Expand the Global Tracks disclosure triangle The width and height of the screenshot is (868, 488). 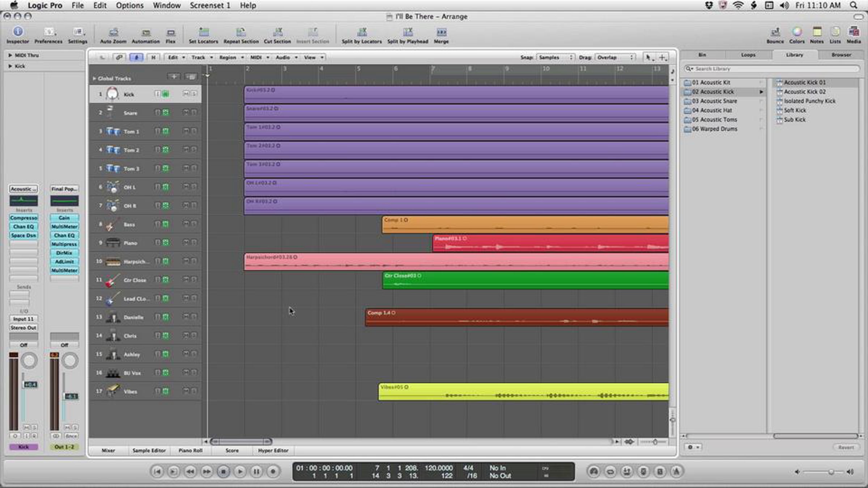(x=94, y=78)
